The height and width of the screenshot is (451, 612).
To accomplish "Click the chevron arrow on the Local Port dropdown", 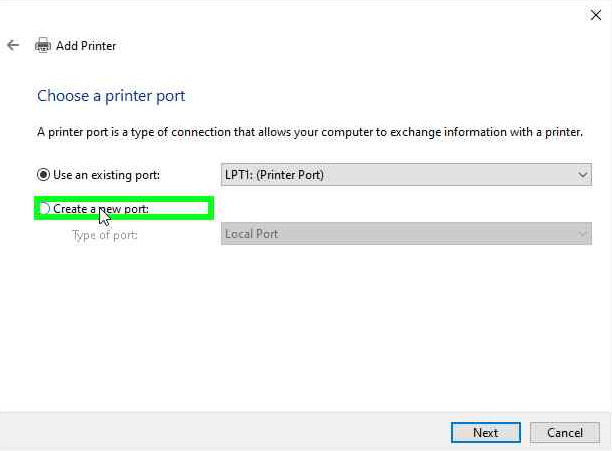I will tap(583, 234).
